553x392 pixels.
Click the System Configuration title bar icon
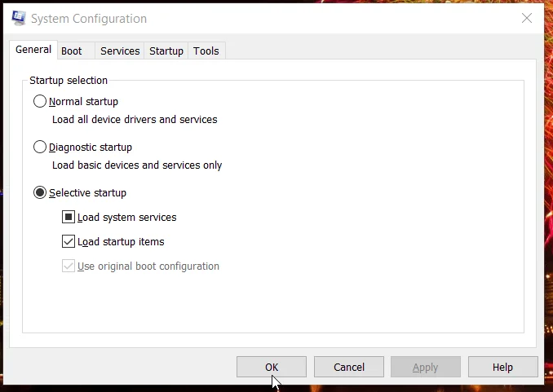(18, 18)
